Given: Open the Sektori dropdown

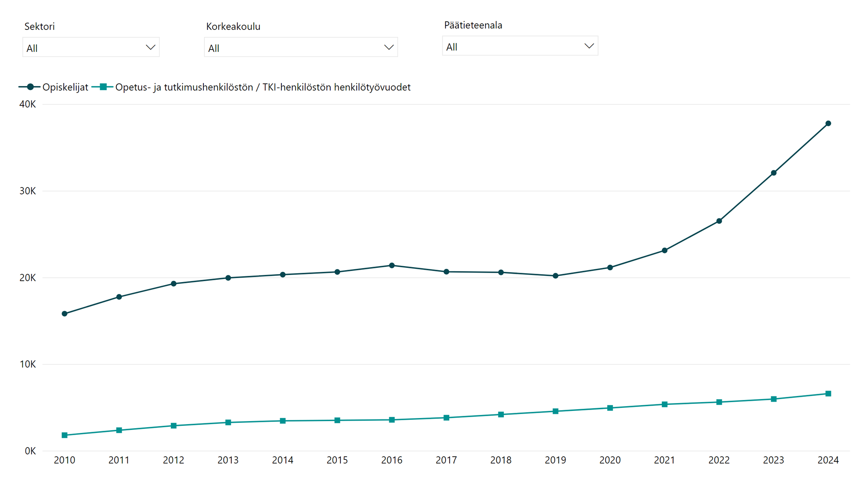Looking at the screenshot, I should 91,48.
